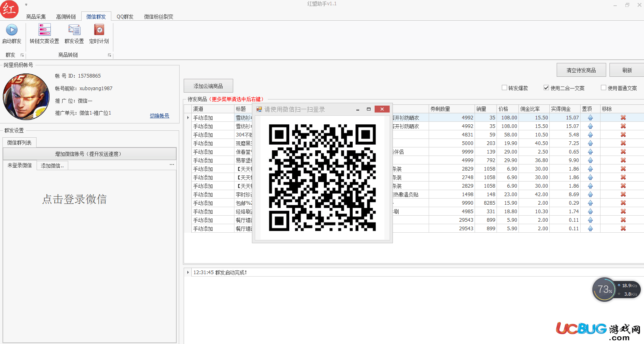Open the 微信粉丝裂变 ribbon tab

(158, 17)
